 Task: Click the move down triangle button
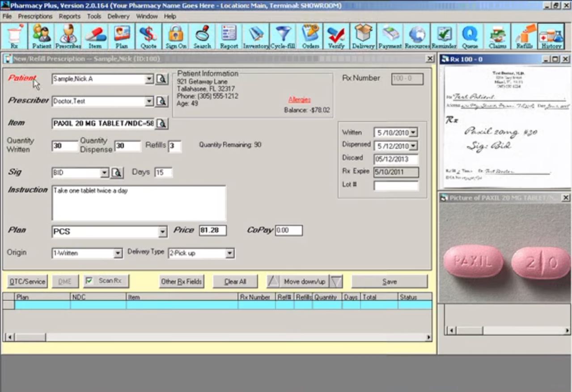[336, 282]
